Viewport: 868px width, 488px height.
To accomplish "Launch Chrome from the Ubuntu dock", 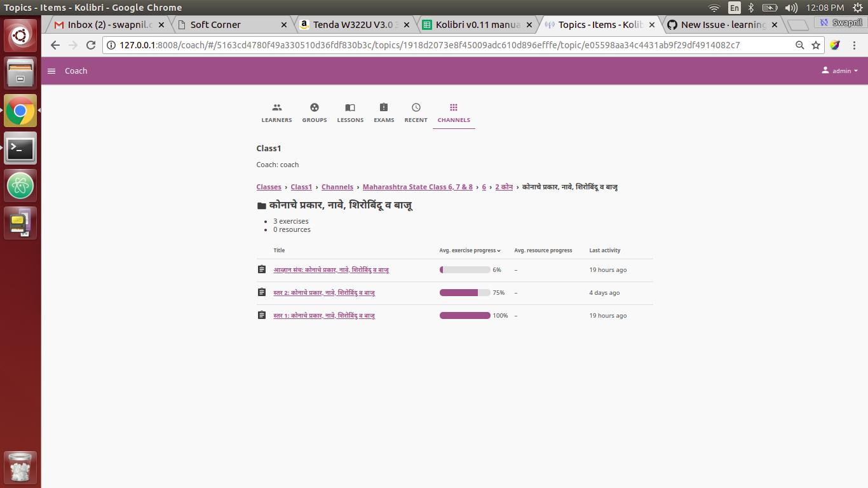I will [20, 111].
